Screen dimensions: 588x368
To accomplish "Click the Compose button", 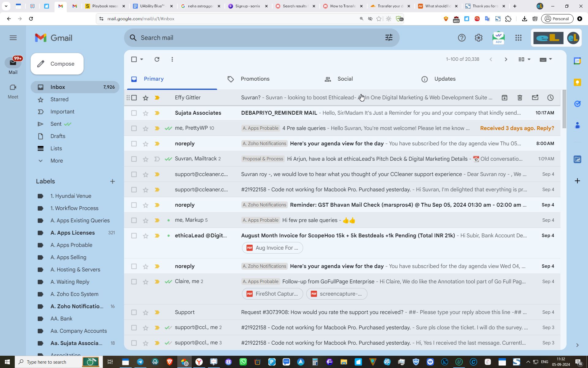I will pos(57,64).
